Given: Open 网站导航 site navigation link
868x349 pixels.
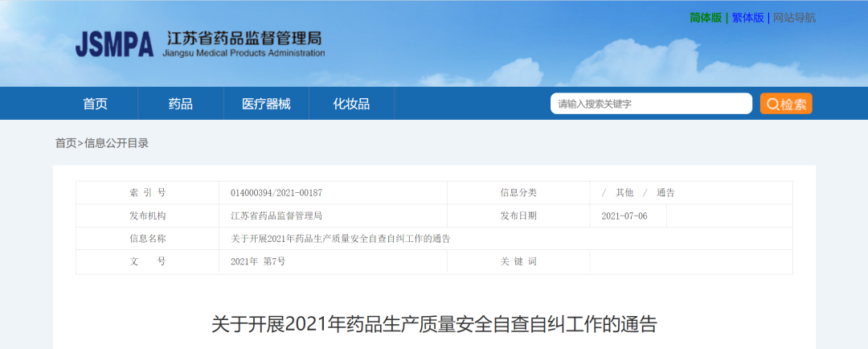Looking at the screenshot, I should pyautogui.click(x=794, y=18).
